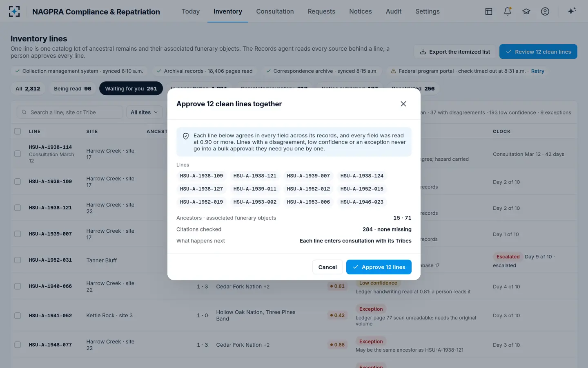Go to the Today tab

click(191, 11)
